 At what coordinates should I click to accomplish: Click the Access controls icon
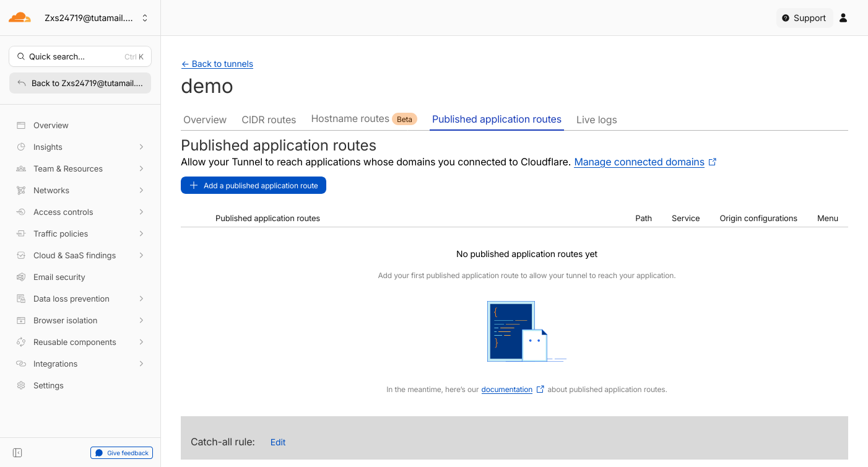coord(21,212)
